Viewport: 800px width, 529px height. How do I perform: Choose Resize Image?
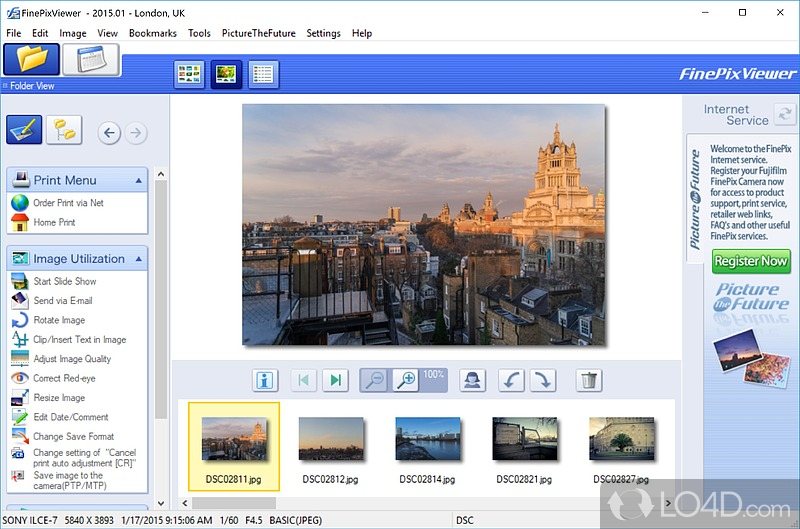click(x=59, y=397)
